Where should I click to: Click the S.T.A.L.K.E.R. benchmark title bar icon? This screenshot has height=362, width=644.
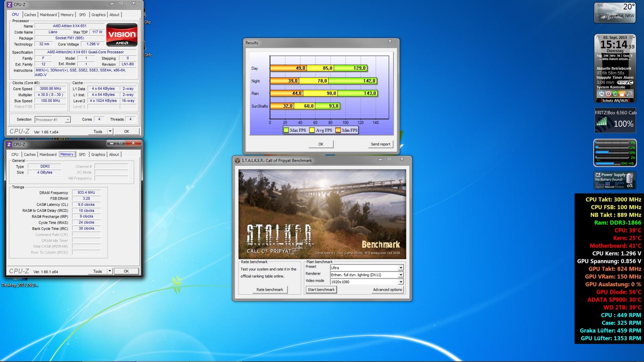pos(238,161)
